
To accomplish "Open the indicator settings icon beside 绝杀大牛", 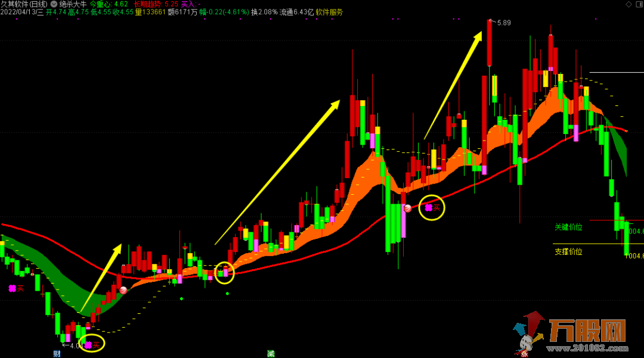I will [54, 4].
